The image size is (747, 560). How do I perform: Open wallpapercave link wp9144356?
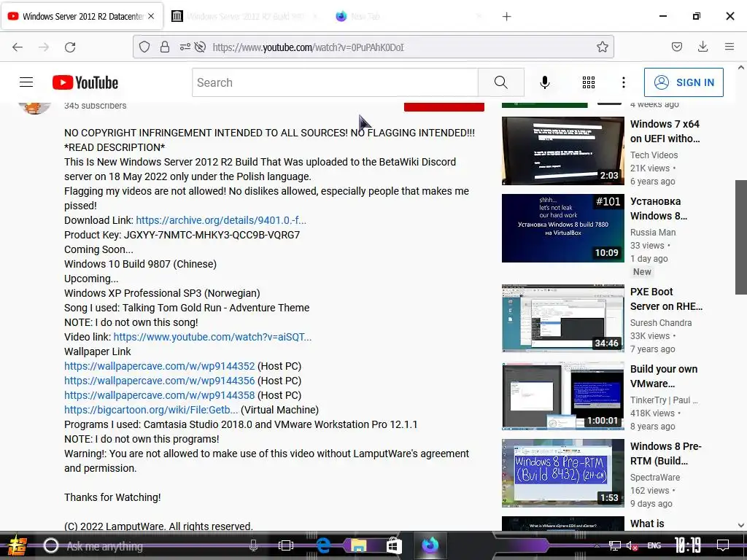coord(160,381)
